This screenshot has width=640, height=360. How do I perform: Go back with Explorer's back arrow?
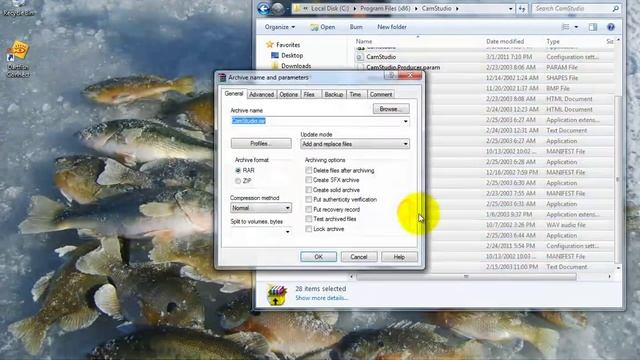(x=264, y=9)
